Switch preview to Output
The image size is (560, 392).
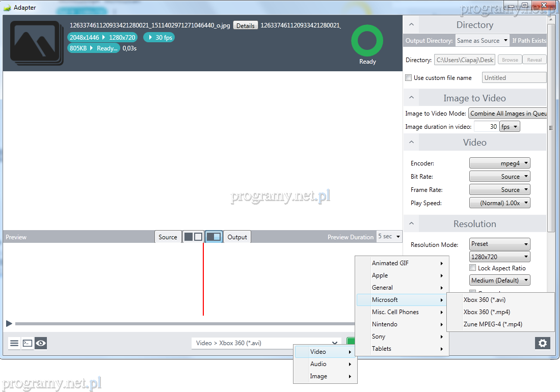click(x=237, y=237)
